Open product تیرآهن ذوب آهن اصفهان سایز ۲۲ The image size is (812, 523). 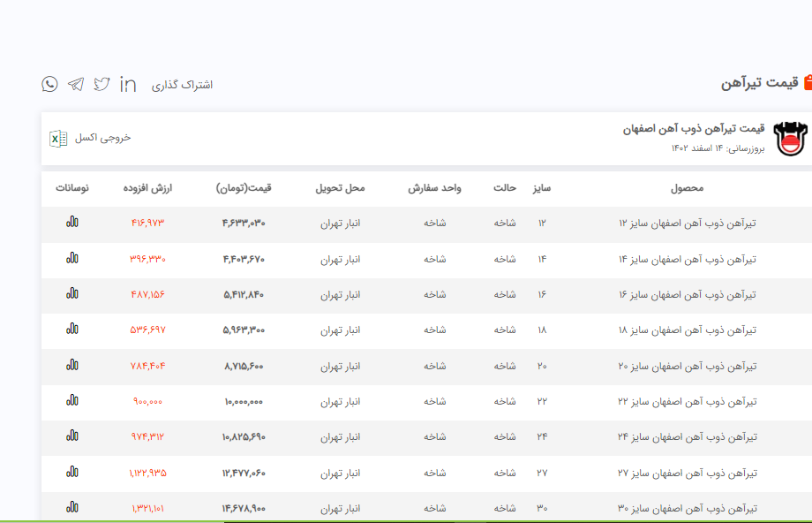click(688, 402)
